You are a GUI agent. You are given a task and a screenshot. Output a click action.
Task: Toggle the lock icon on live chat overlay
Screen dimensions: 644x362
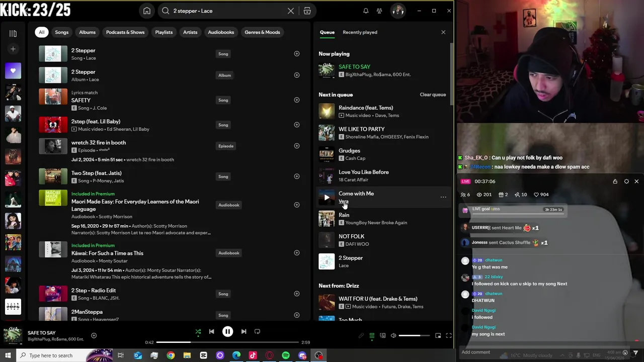(615, 182)
